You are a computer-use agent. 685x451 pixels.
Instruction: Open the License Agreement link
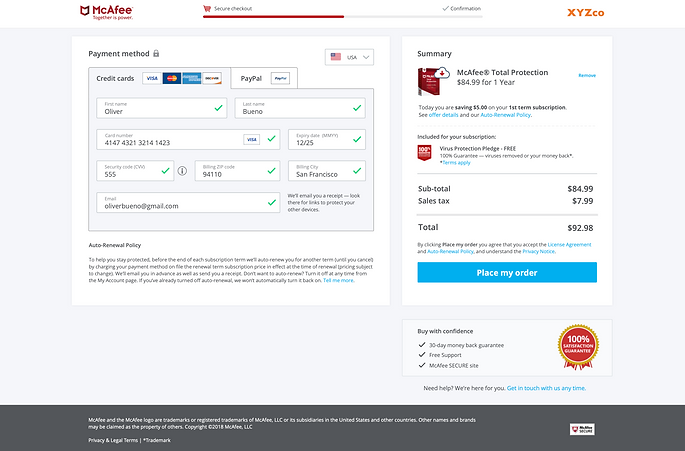(x=569, y=245)
